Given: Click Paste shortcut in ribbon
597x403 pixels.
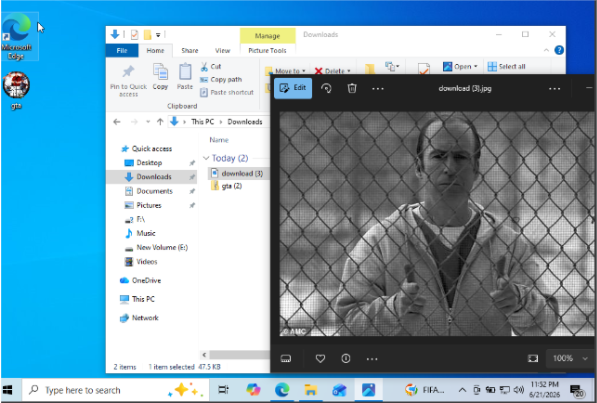Looking at the screenshot, I should tap(227, 93).
